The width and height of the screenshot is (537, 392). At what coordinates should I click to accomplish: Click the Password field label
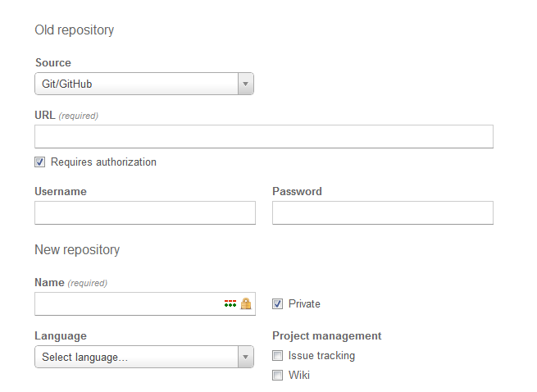[297, 191]
